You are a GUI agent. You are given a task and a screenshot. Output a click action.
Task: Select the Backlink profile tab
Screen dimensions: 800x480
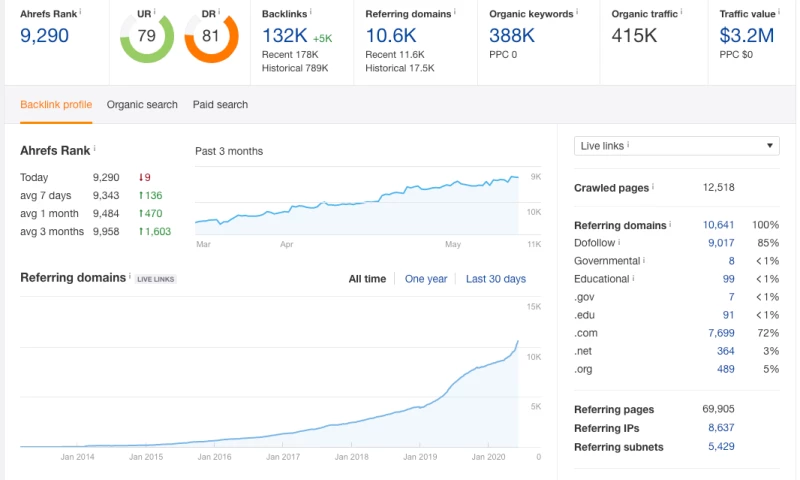56,104
